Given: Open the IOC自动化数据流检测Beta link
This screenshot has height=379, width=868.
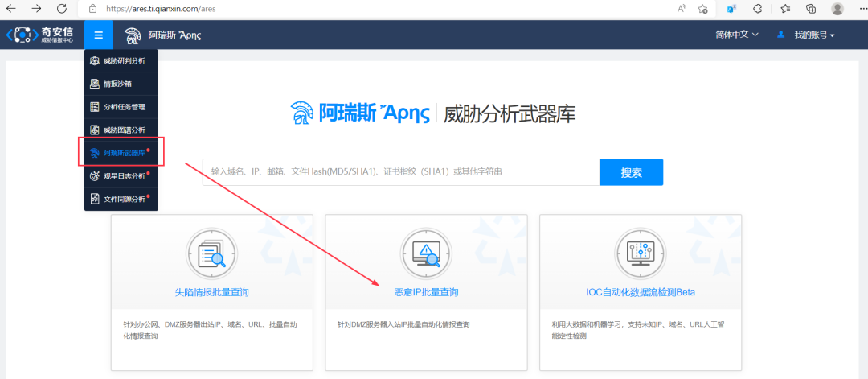Looking at the screenshot, I should 641,292.
